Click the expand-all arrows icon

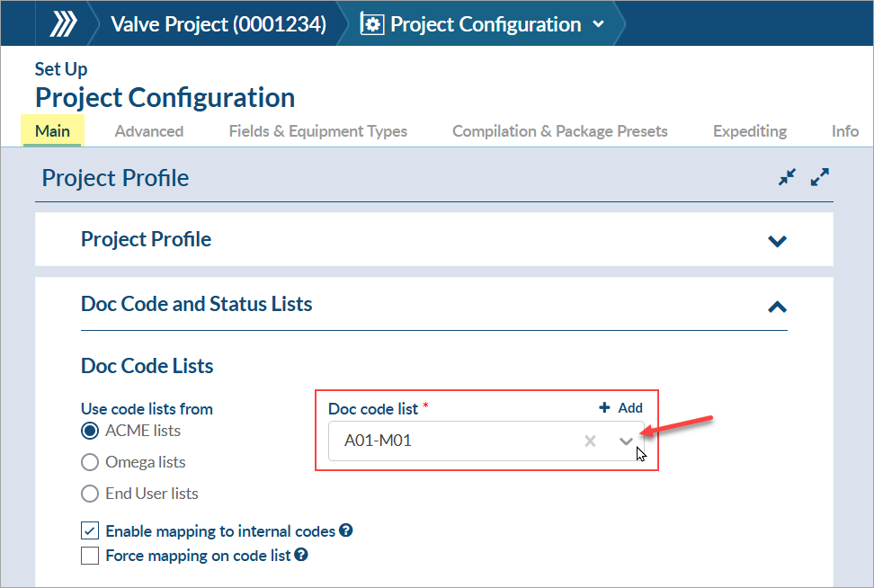[x=819, y=178]
